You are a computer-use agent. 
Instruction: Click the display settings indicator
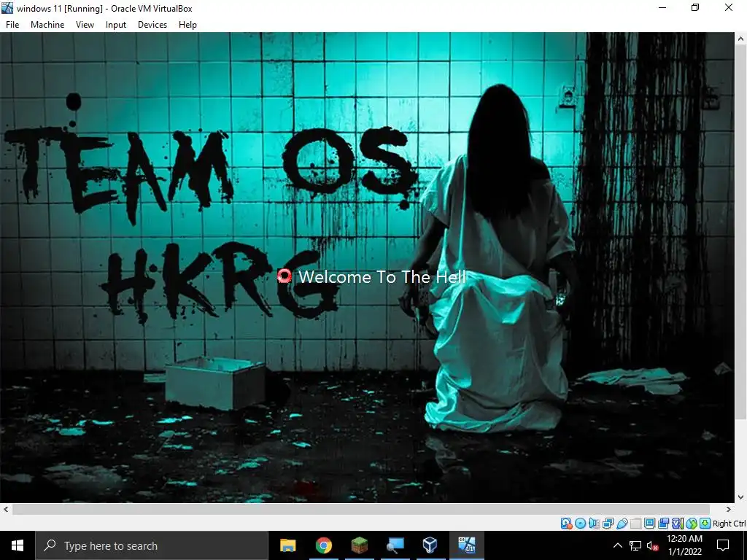click(650, 524)
